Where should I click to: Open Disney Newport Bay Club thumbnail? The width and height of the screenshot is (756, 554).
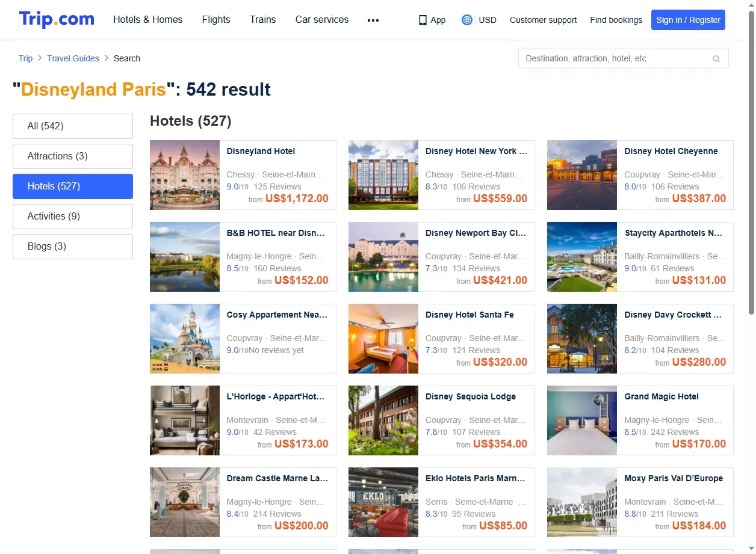click(383, 257)
